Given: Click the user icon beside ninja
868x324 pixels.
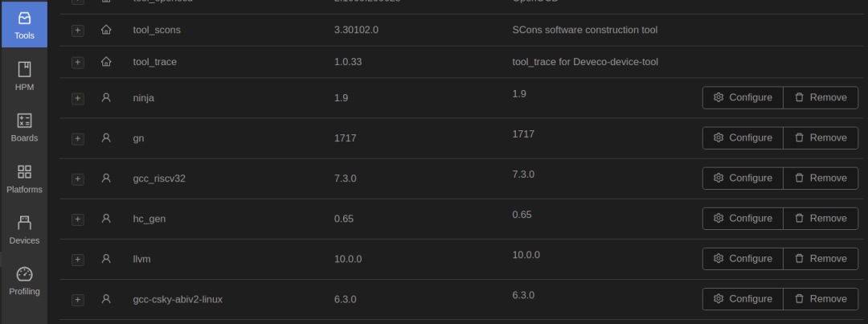Looking at the screenshot, I should [106, 97].
